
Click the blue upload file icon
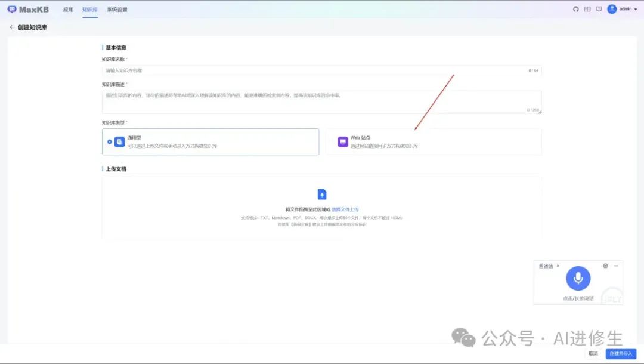[322, 194]
